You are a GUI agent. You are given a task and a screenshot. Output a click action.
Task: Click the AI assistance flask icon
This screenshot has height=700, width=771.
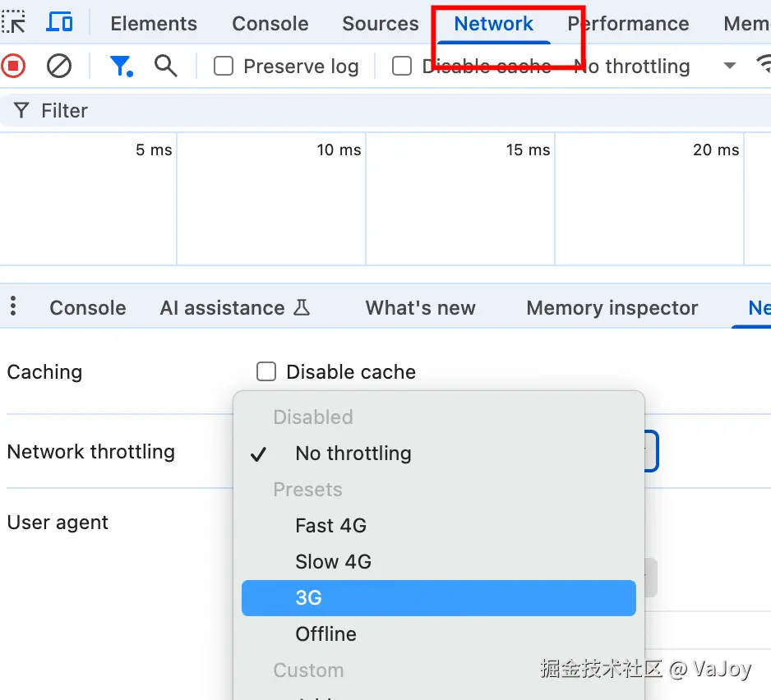(x=302, y=308)
